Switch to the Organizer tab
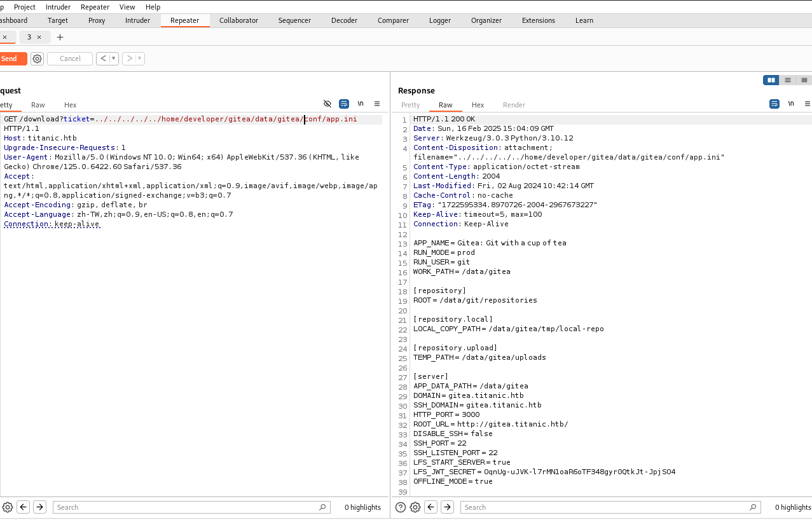The height and width of the screenshot is (520, 812). coord(486,20)
